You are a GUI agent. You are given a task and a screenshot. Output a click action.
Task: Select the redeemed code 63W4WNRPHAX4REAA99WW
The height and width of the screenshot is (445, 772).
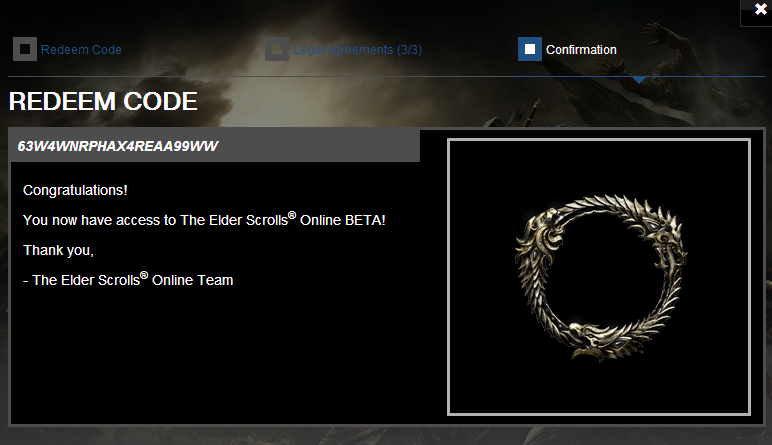coord(118,146)
